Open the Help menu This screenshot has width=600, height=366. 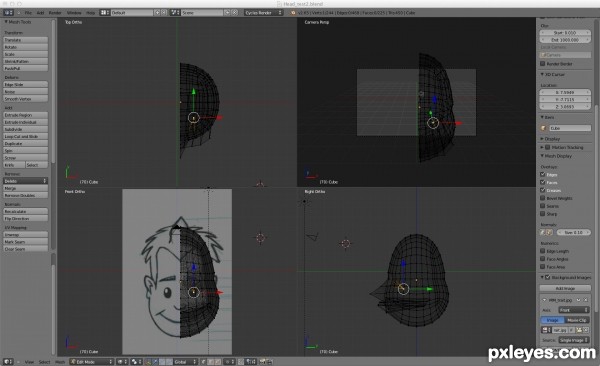point(90,13)
